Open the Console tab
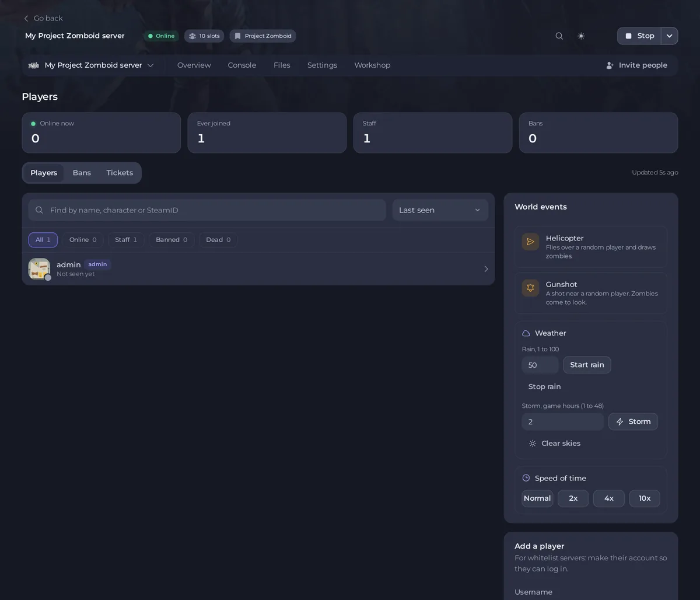The height and width of the screenshot is (600, 700). click(x=242, y=65)
